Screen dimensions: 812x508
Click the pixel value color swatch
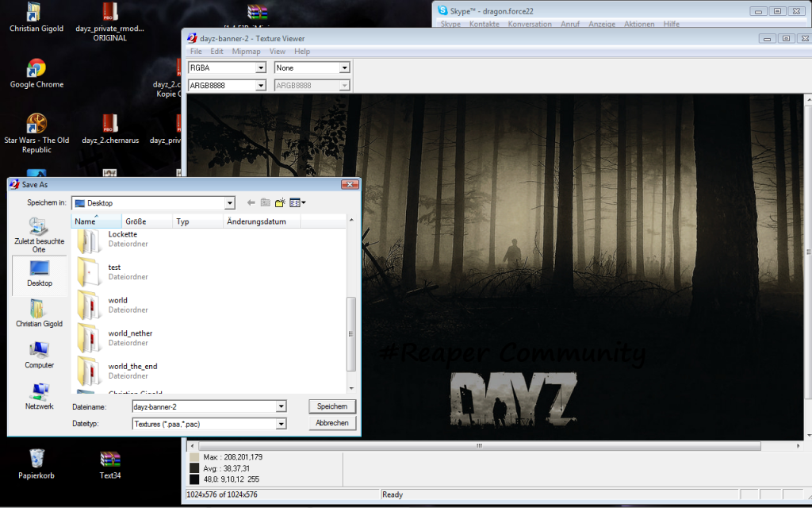tap(194, 479)
